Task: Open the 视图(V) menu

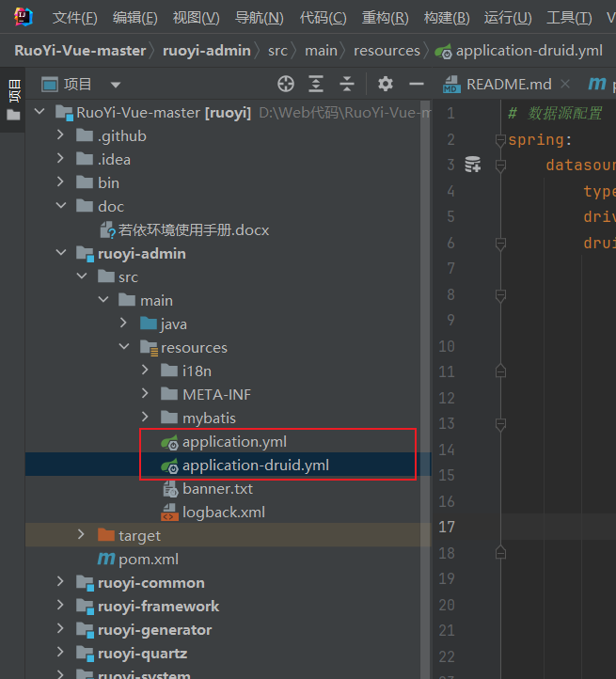Action: coord(196,18)
